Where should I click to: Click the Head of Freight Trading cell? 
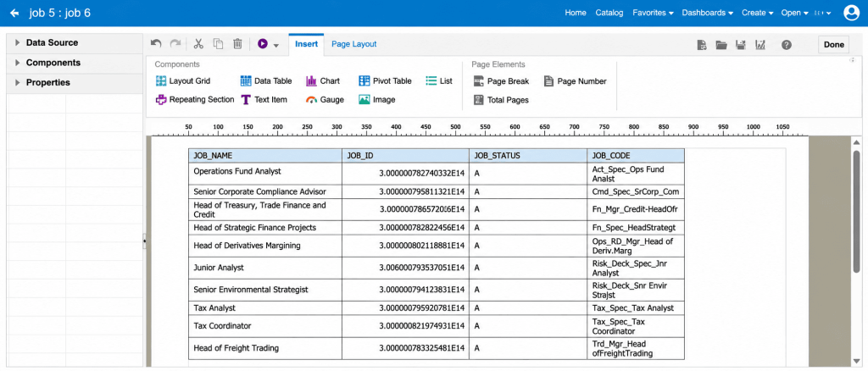[x=265, y=348]
